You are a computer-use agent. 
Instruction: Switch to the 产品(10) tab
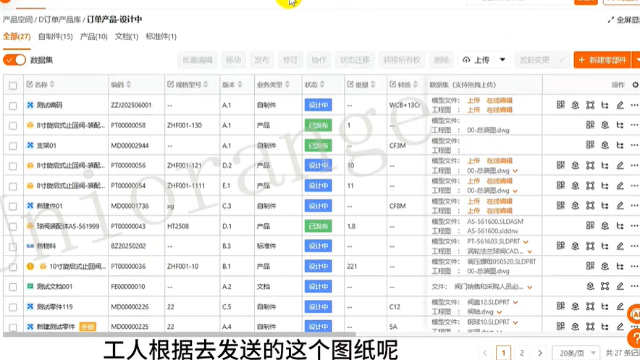click(93, 37)
